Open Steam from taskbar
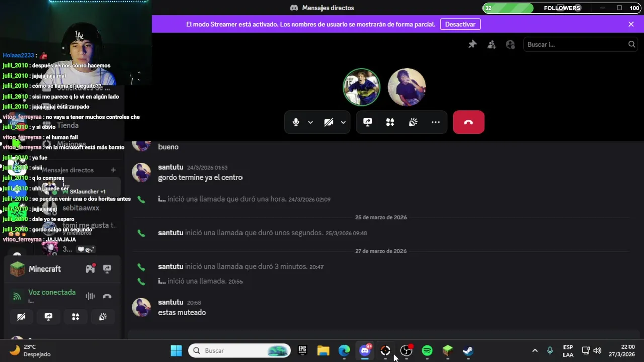 468,351
